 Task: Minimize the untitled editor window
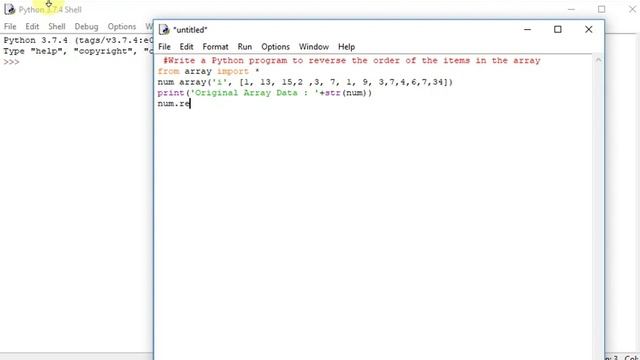click(527, 29)
